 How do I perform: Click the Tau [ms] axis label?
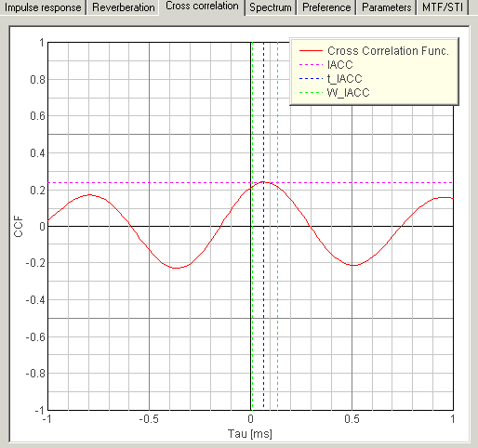tap(250, 434)
